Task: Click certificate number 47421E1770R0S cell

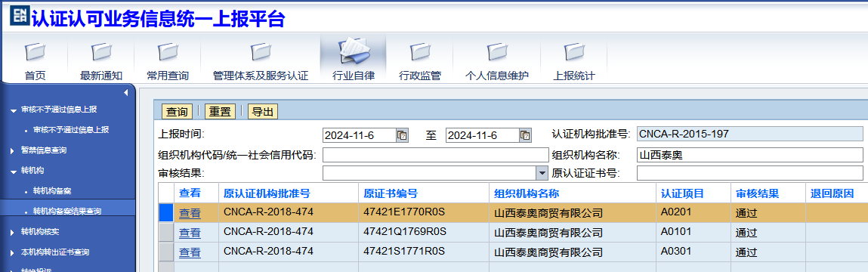Action: pyautogui.click(x=424, y=213)
